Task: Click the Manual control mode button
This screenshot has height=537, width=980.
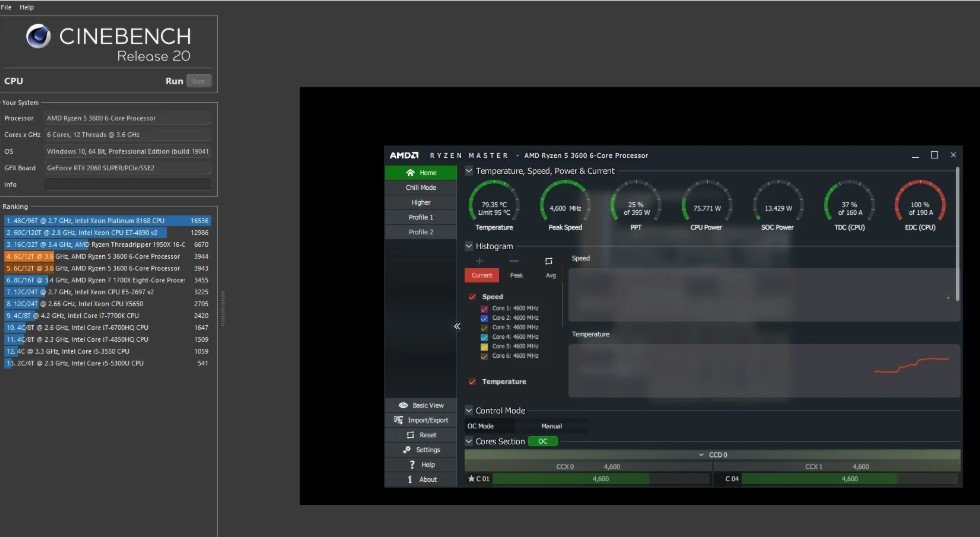Action: tap(552, 426)
